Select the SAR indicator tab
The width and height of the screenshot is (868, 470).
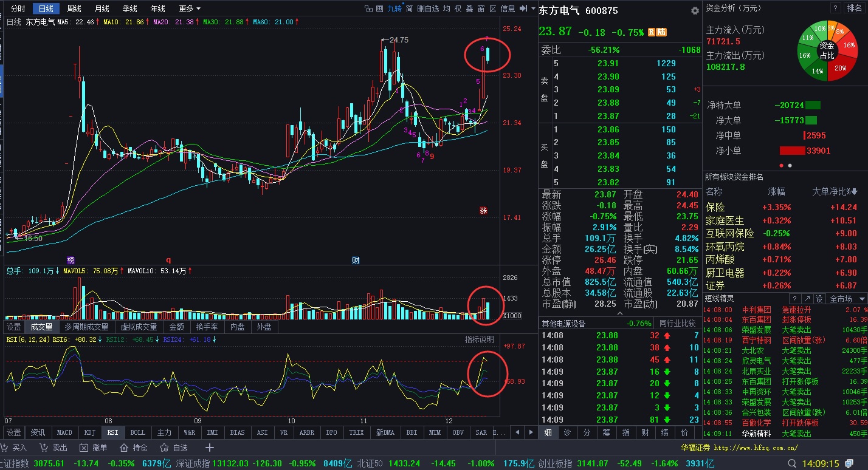tap(481, 432)
